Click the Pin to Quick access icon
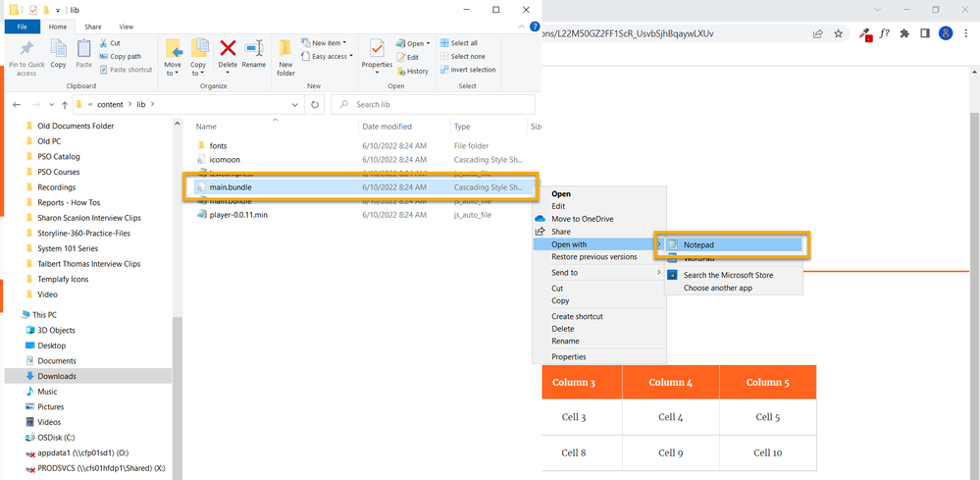The height and width of the screenshot is (480, 980). [26, 50]
